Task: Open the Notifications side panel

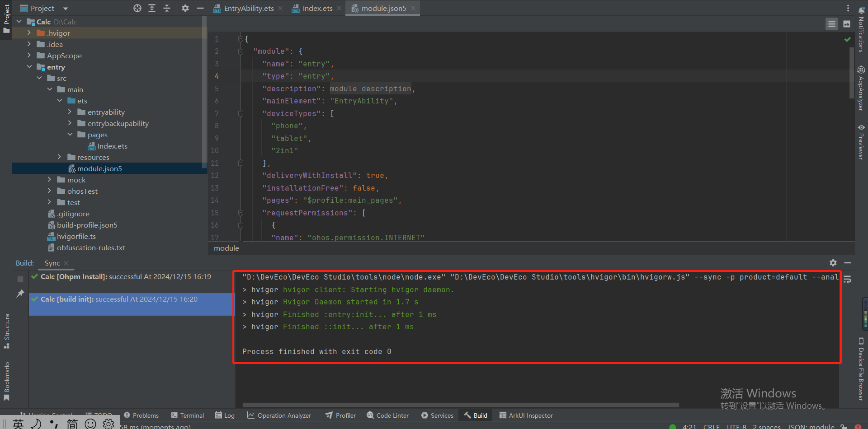Action: [861, 29]
